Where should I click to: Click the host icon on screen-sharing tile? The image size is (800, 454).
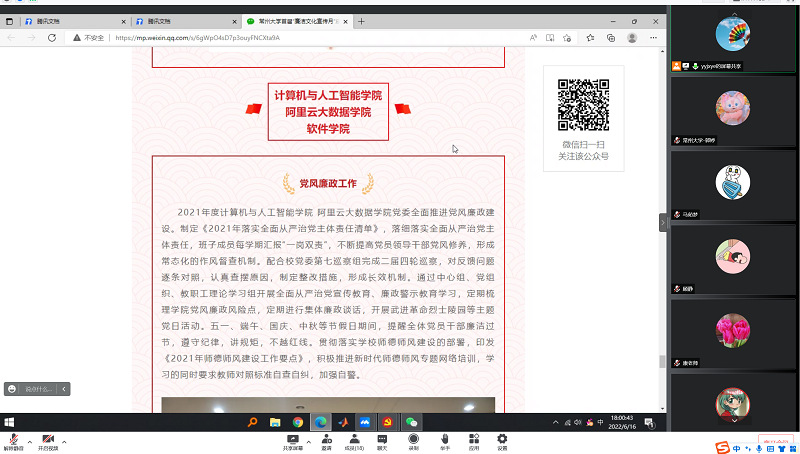coord(677,66)
